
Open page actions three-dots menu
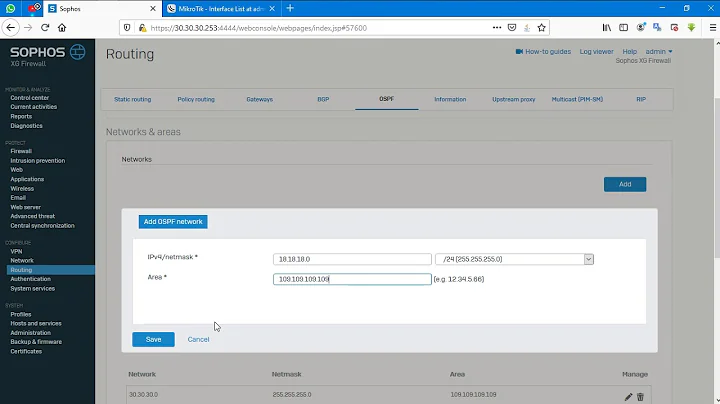(497, 28)
